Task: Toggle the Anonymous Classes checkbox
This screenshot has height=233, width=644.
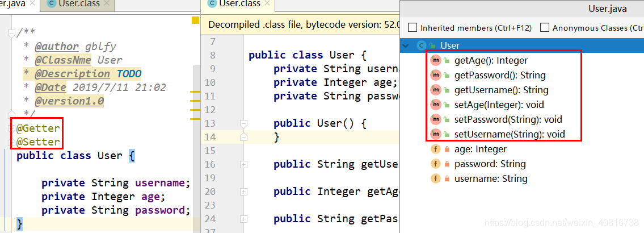Action: [545, 28]
